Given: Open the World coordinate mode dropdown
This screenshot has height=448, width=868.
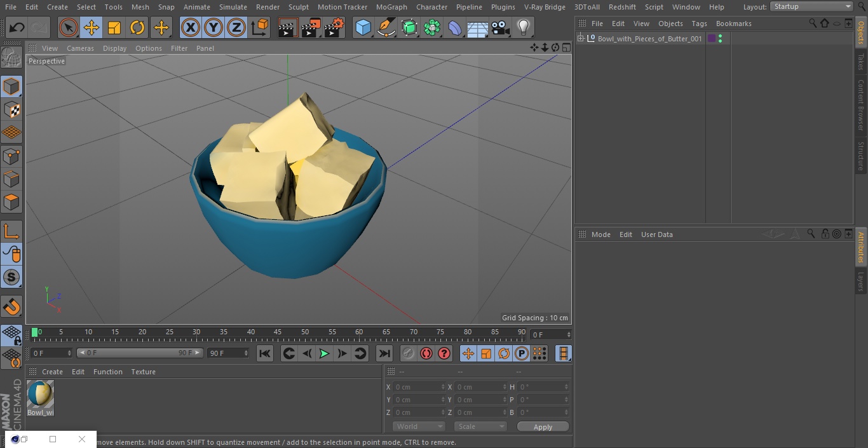Looking at the screenshot, I should [x=419, y=426].
